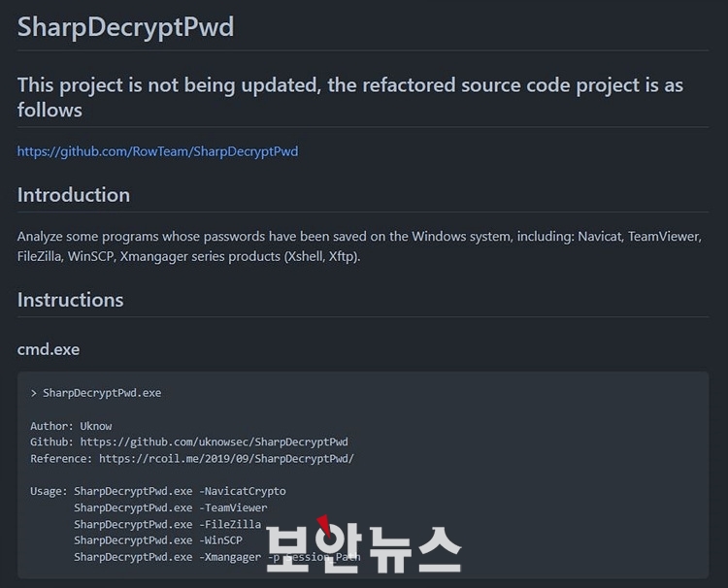Click the '> SharpDecryptPwd.exe' command line
This screenshot has height=588, width=728.
(x=96, y=393)
